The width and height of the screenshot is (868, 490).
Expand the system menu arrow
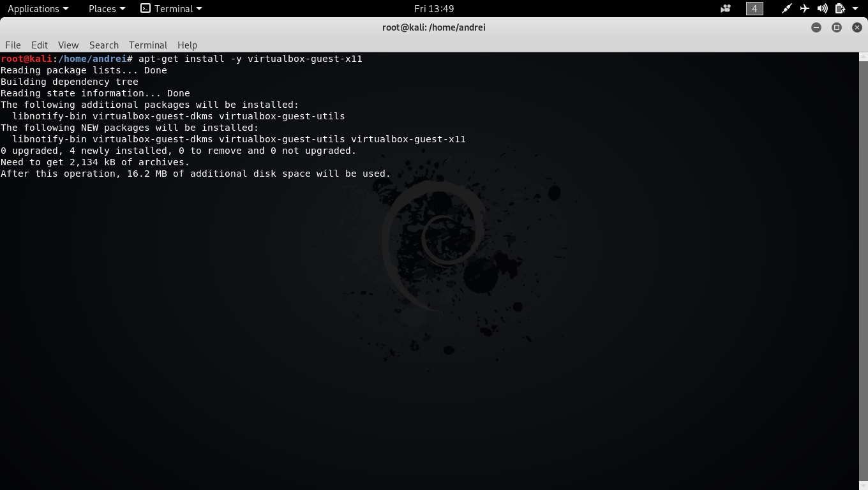pyautogui.click(x=855, y=8)
